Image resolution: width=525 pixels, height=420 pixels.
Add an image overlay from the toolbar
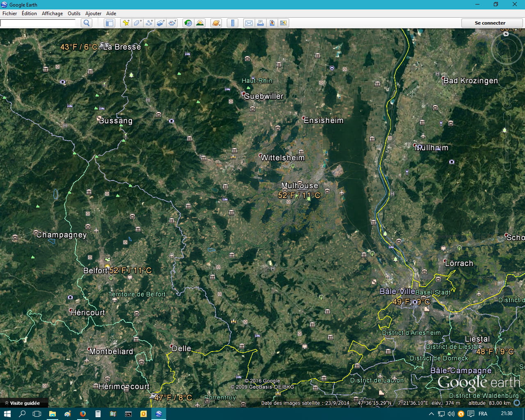pyautogui.click(x=160, y=23)
